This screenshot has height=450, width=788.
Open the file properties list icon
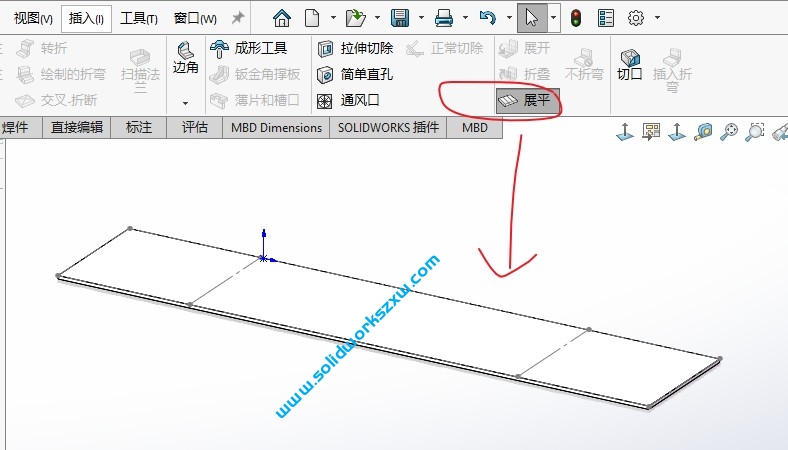(x=606, y=18)
